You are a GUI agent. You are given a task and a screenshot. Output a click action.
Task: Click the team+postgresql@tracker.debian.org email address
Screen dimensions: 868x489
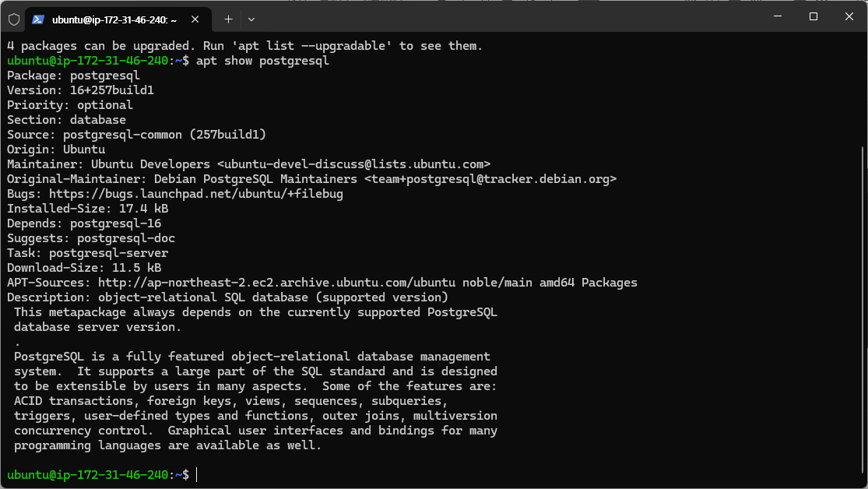click(490, 179)
